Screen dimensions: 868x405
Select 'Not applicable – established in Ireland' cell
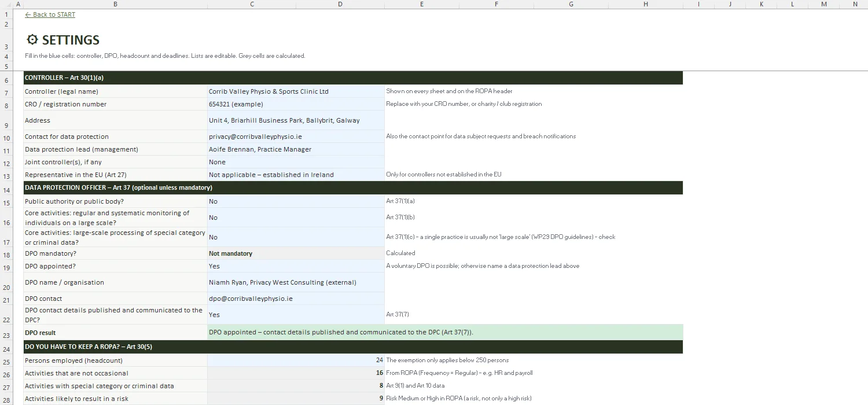[x=296, y=175]
